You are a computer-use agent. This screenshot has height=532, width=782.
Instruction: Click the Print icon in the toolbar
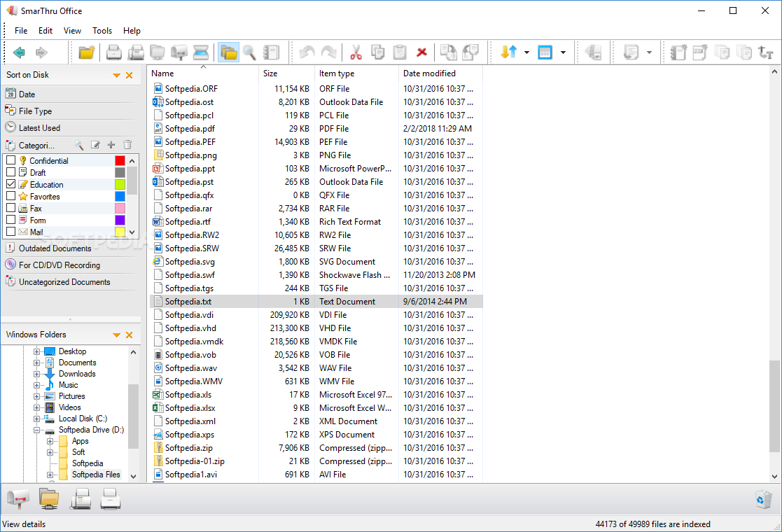pyautogui.click(x=113, y=52)
